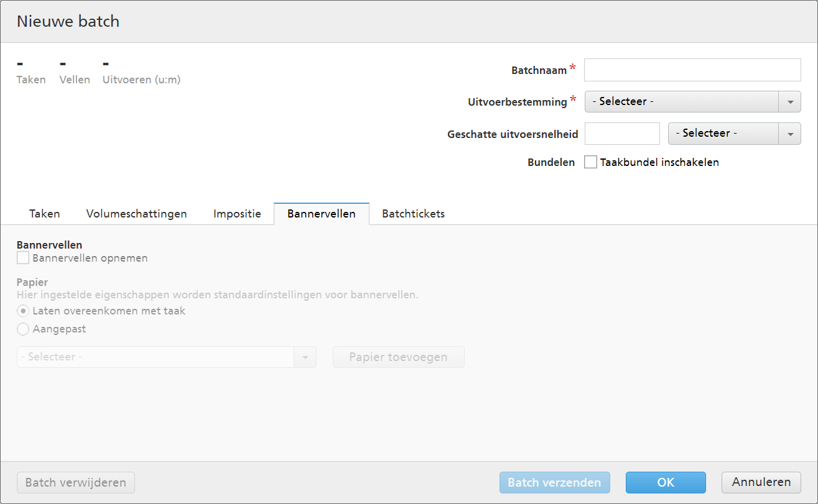Click the Batchnaam text field
The width and height of the screenshot is (818, 504).
pyautogui.click(x=692, y=70)
